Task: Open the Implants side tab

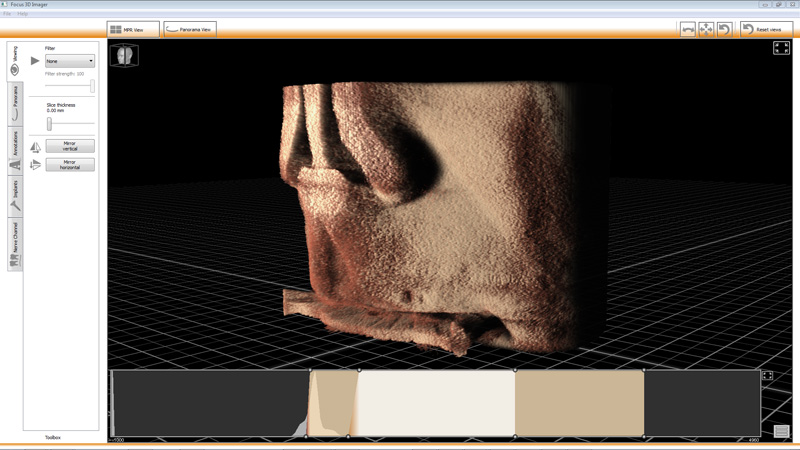Action: click(15, 196)
